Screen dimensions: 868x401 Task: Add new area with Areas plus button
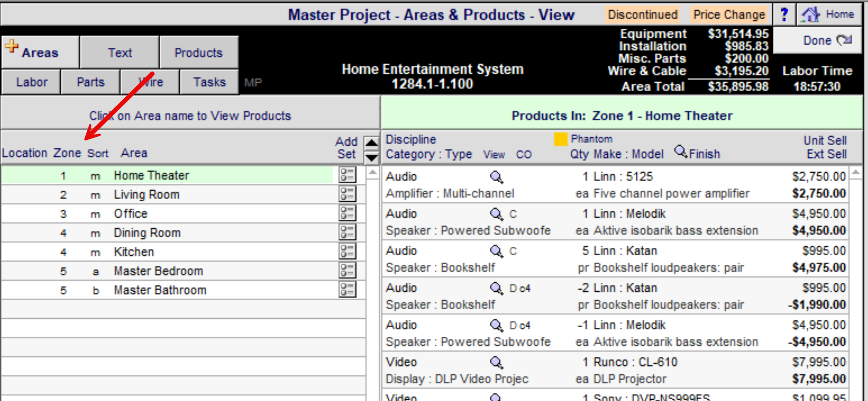(40, 52)
